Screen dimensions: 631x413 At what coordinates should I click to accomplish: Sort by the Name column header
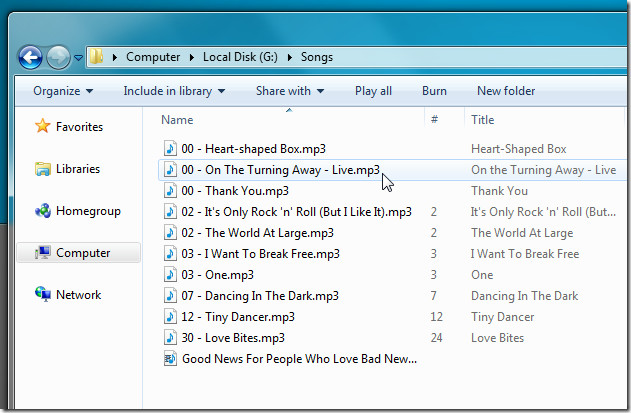(x=177, y=120)
